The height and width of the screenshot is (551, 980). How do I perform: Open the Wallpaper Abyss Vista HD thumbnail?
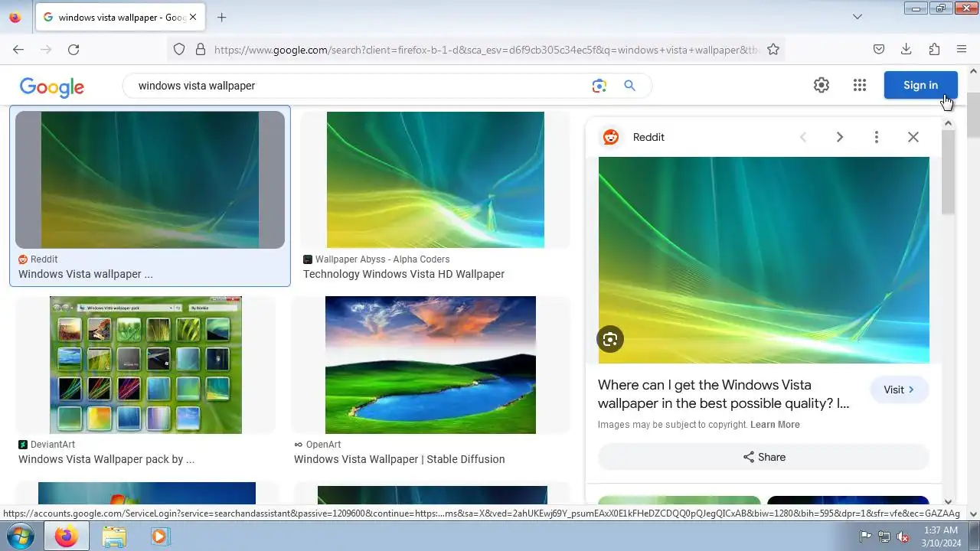point(436,180)
